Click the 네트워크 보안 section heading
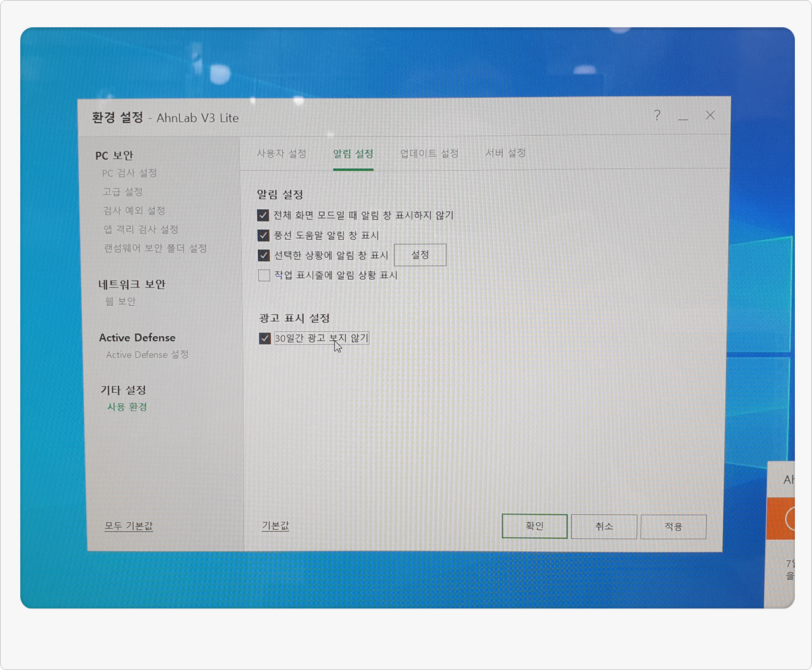Screen dimensions: 812x670 click(132, 284)
